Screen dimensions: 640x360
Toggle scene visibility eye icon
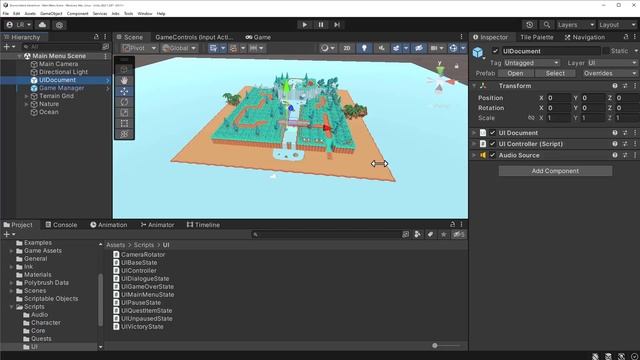pyautogui.click(x=419, y=48)
